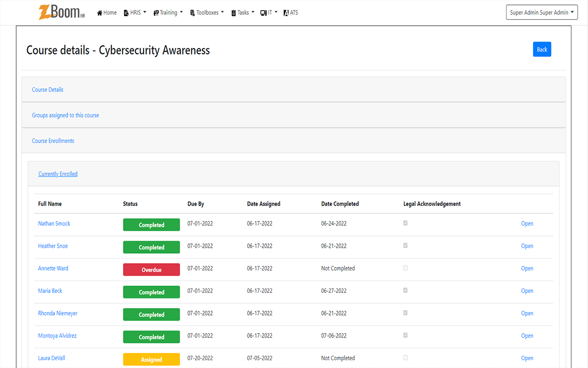
Task: Open Montoya Alvidrez's profile link
Action: coord(57,336)
